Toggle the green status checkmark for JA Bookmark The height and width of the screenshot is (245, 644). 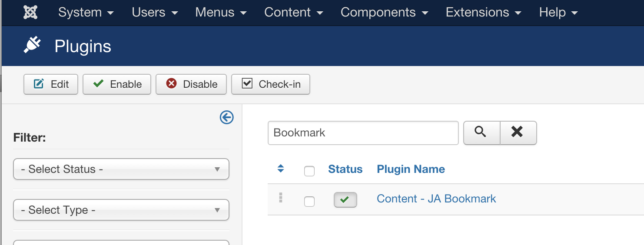click(345, 200)
